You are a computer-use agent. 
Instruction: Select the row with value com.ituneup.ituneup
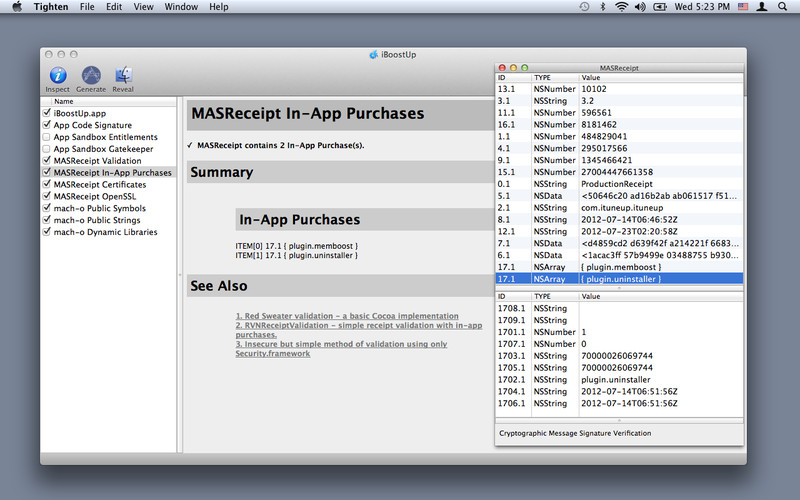[619, 208]
